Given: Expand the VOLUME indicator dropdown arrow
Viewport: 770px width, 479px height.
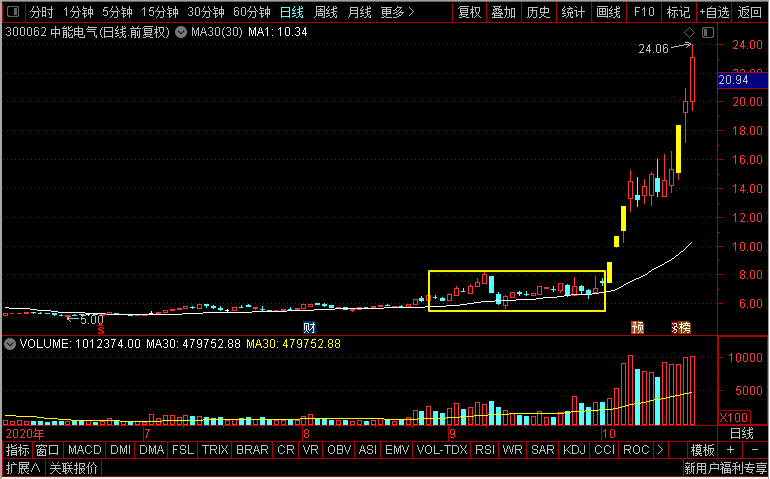Looking at the screenshot, I should pos(10,344).
